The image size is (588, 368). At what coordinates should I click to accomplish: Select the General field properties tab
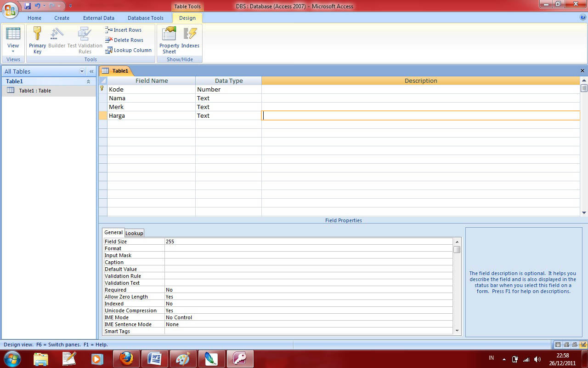[113, 232]
